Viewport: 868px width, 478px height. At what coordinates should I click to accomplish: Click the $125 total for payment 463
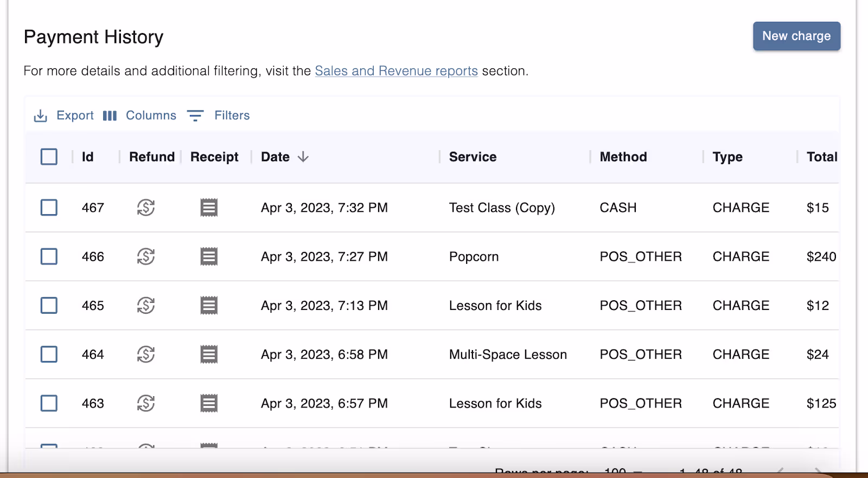tap(821, 403)
